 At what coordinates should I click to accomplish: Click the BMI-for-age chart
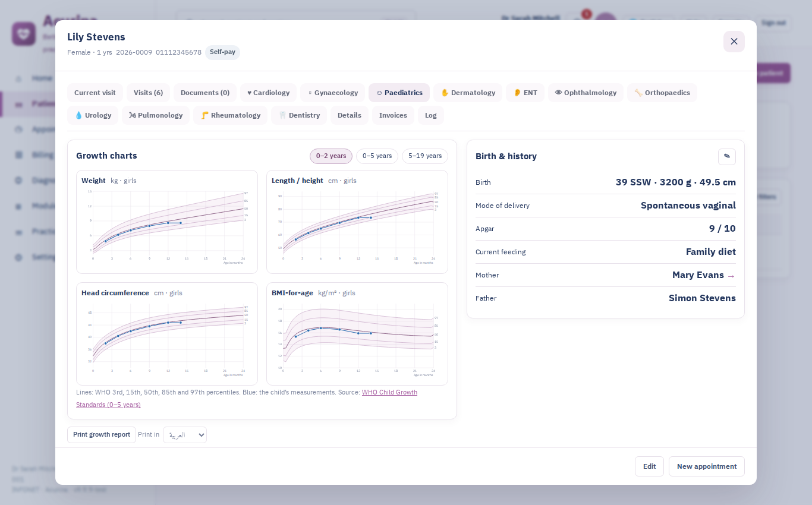coord(357,334)
